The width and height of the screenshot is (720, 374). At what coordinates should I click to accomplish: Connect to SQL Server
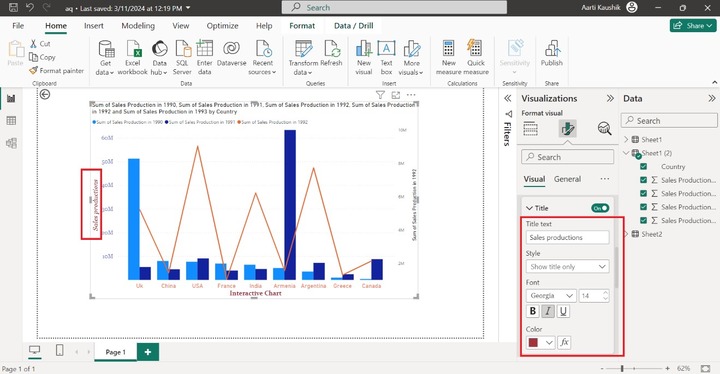182,57
